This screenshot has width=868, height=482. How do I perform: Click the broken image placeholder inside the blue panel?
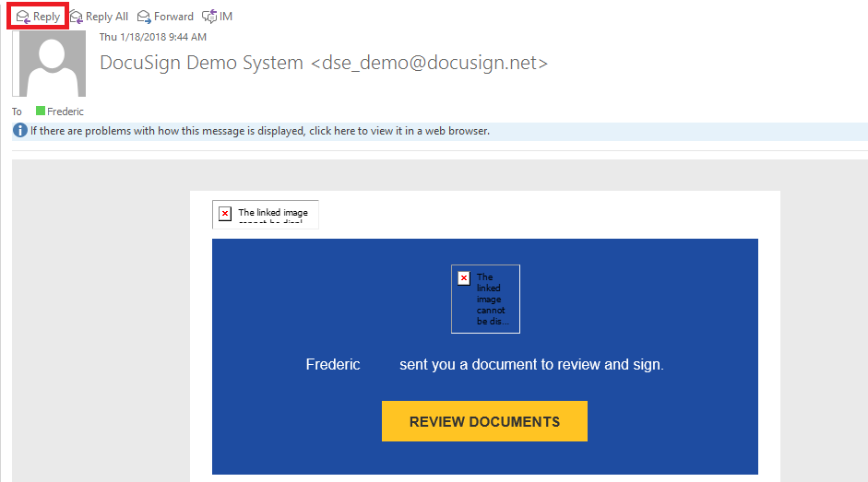[x=485, y=299]
